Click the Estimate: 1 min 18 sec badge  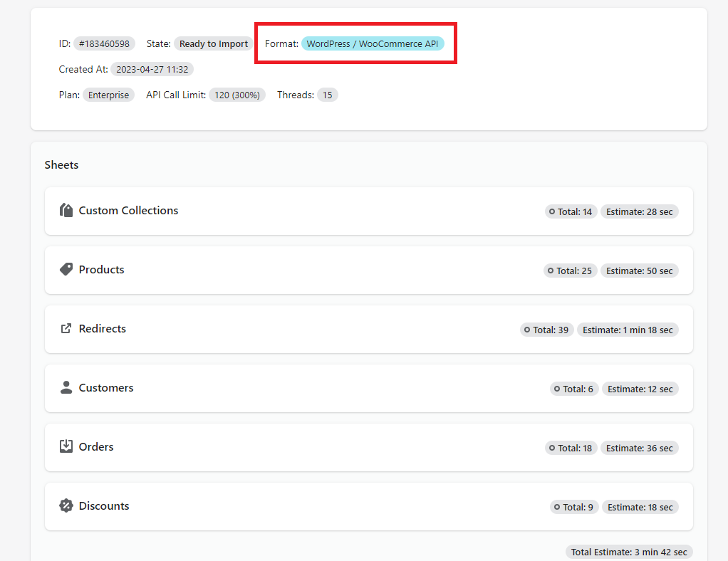pyautogui.click(x=628, y=330)
